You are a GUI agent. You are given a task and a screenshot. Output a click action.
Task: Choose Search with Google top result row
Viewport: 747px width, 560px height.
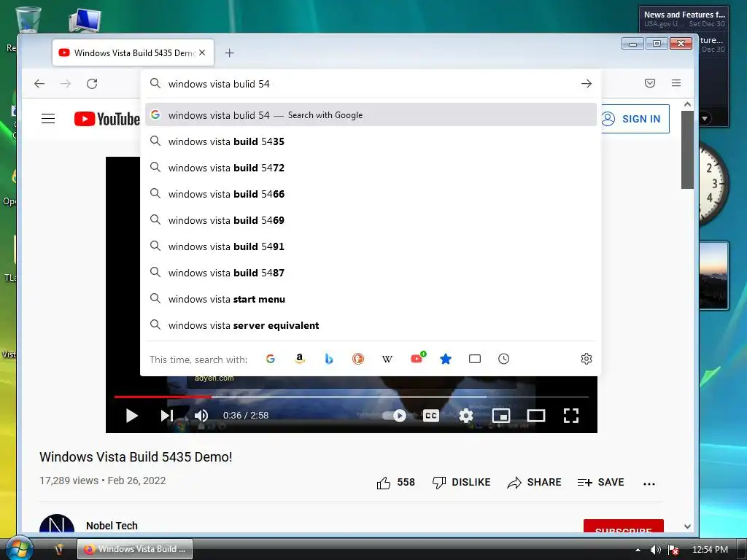[x=371, y=114]
